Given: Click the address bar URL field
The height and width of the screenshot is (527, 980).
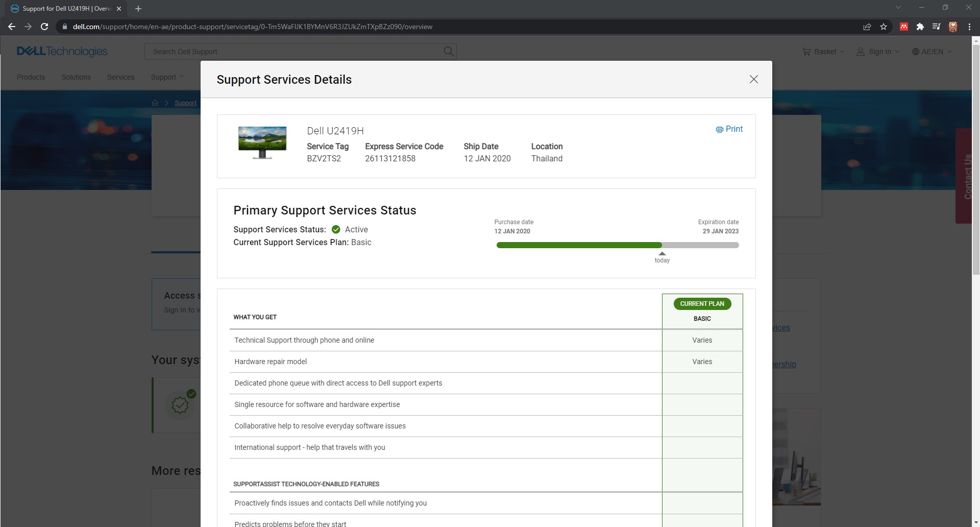Looking at the screenshot, I should click(x=459, y=27).
